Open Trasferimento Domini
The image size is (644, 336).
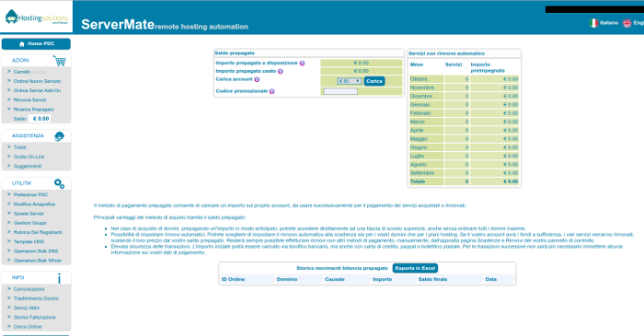(36, 299)
